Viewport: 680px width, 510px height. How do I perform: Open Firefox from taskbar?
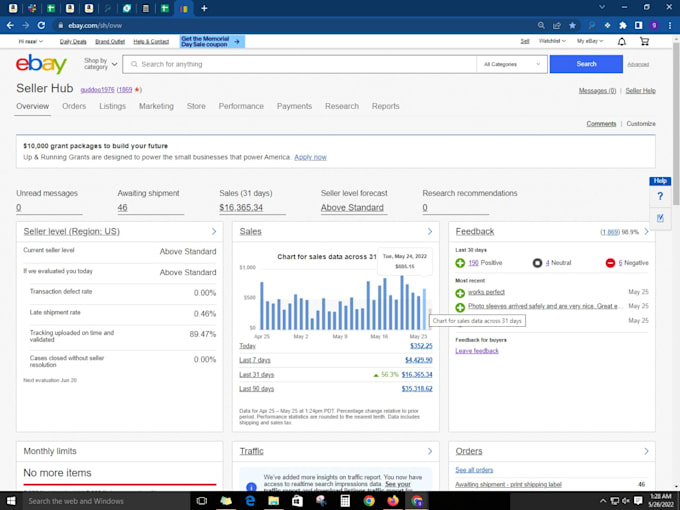(x=393, y=501)
